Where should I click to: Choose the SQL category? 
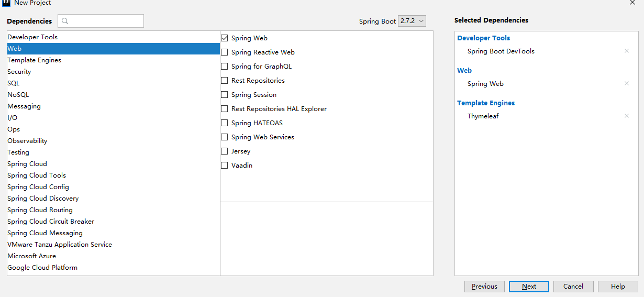113,83
